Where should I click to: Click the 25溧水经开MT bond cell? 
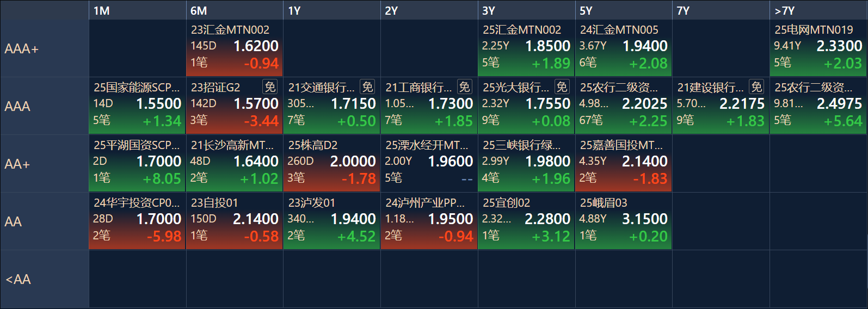tap(429, 163)
